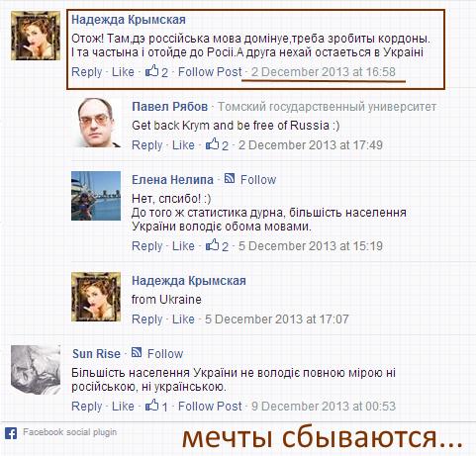The image size is (476, 456).
Task: Like the 'from Ukraine' comment
Action: pyautogui.click(x=183, y=319)
